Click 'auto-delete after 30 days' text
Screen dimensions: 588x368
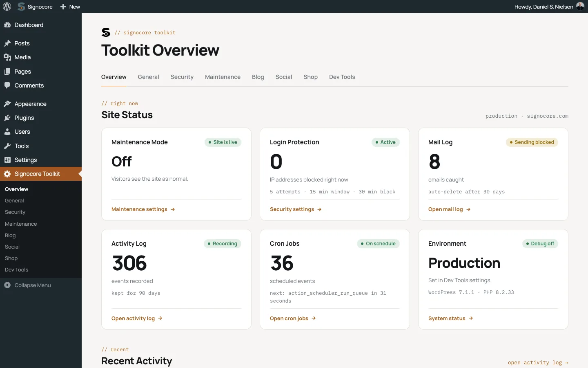pos(466,192)
